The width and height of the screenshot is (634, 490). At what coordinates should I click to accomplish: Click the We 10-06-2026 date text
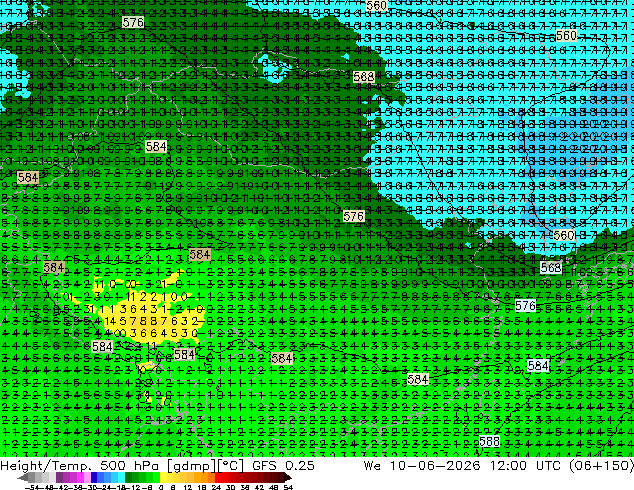coord(422,465)
